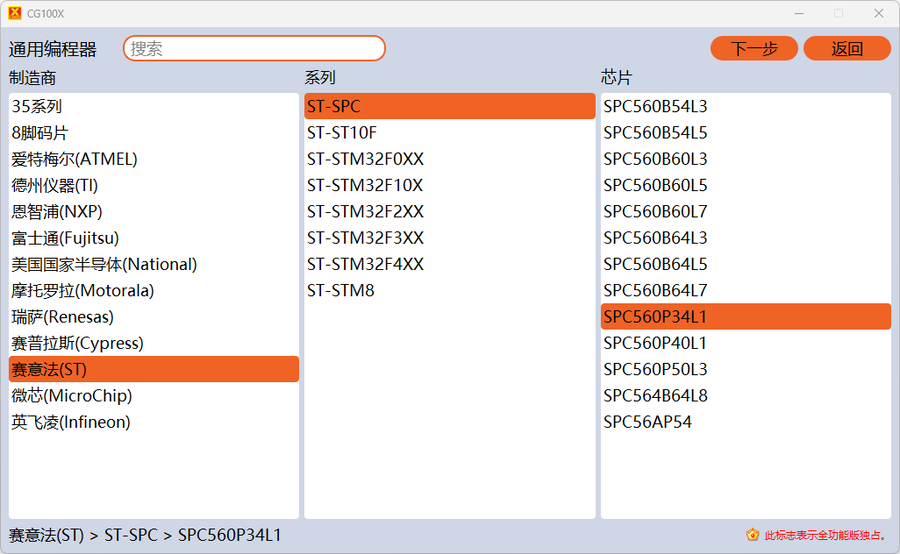Pick 瑞萨(Renesas) from manufacturer list
Viewport: 900px width, 554px height.
tap(63, 317)
